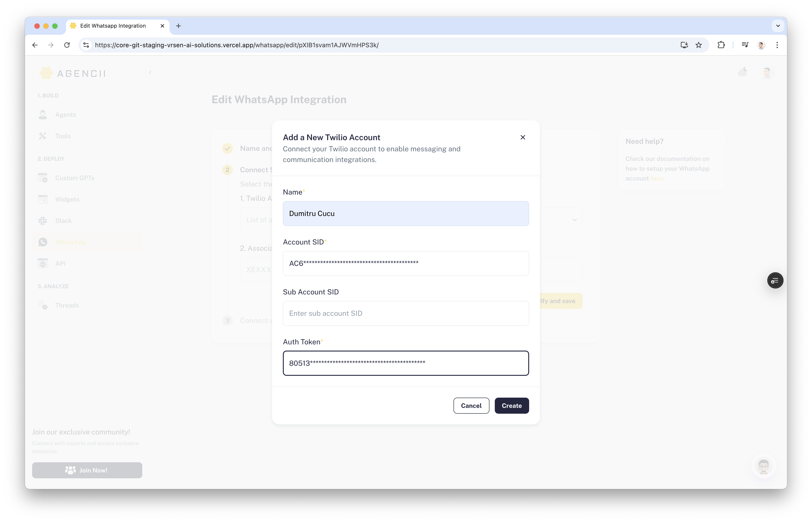Viewport: 812px width, 522px height.
Task: Open the browser extensions puzzle icon
Action: point(721,45)
